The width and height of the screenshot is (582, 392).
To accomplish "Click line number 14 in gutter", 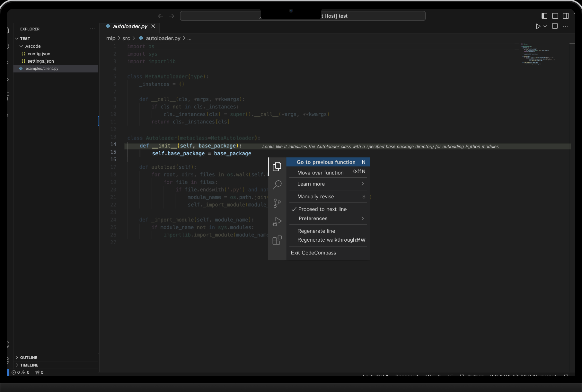I will [113, 145].
